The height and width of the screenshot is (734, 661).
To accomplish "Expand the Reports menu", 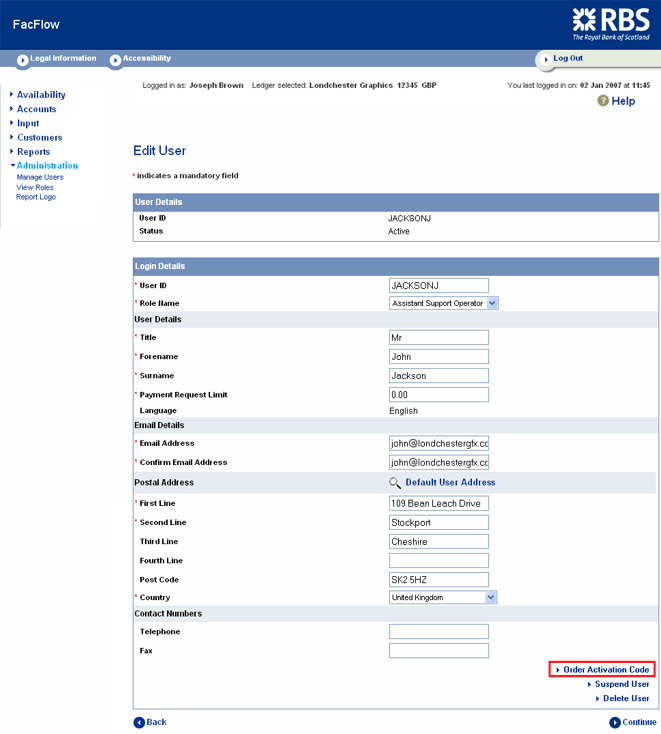I will point(33,152).
